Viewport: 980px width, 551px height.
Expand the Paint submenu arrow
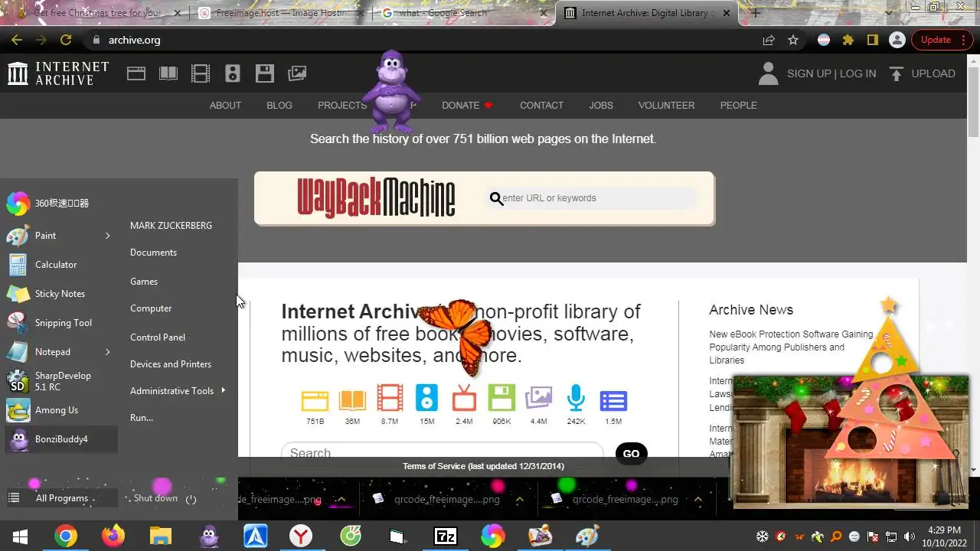[108, 236]
